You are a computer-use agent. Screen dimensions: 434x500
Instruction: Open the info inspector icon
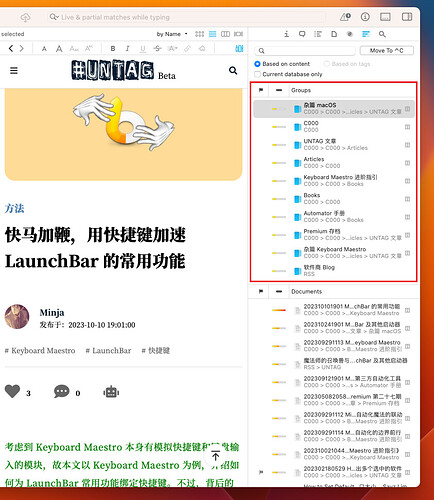[x=286, y=34]
